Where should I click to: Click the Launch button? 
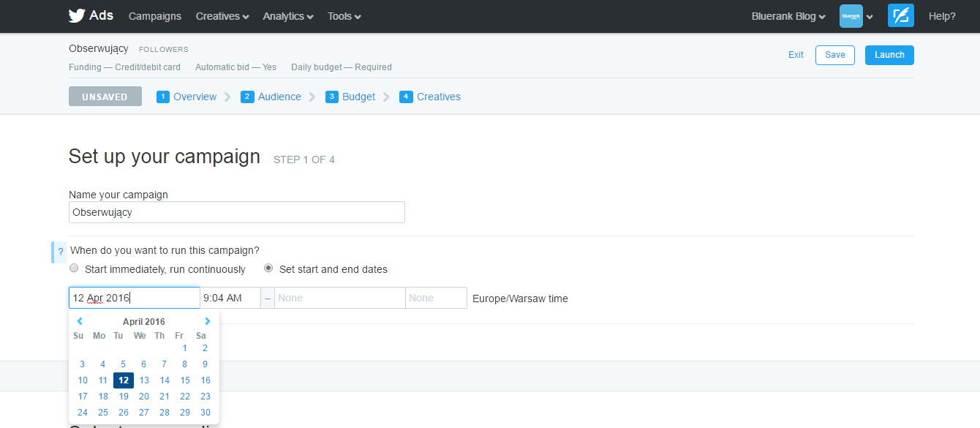pos(889,55)
